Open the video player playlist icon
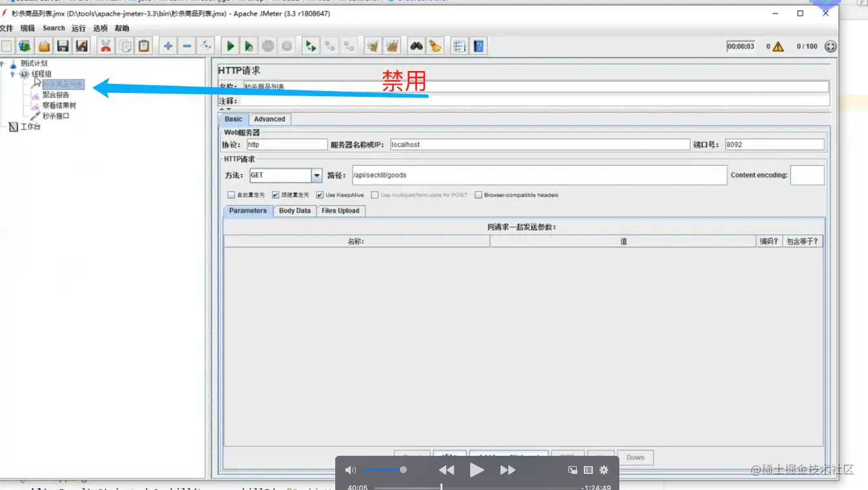Screen dimensions: 868x490 [x=588, y=470]
